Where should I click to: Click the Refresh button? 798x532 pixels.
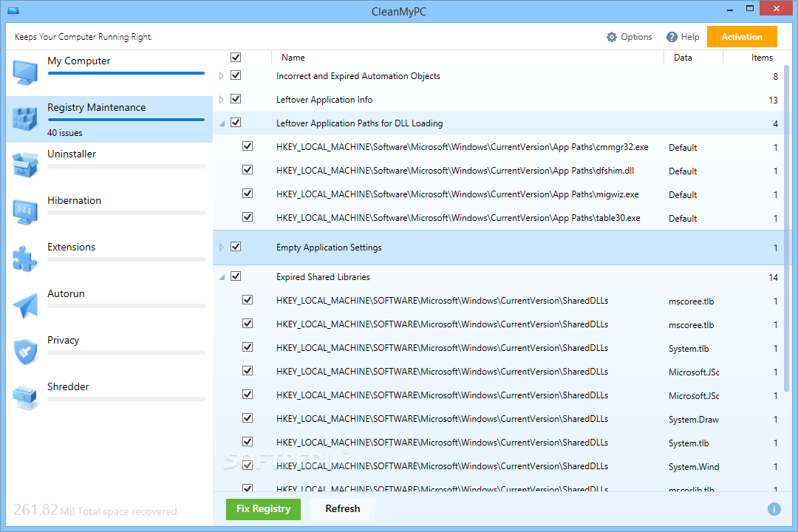point(343,508)
